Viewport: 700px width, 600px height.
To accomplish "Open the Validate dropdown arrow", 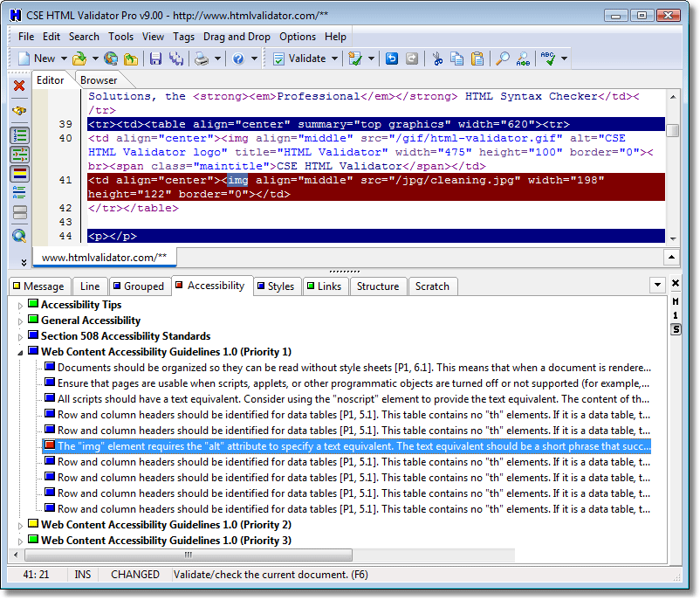I will point(335,59).
